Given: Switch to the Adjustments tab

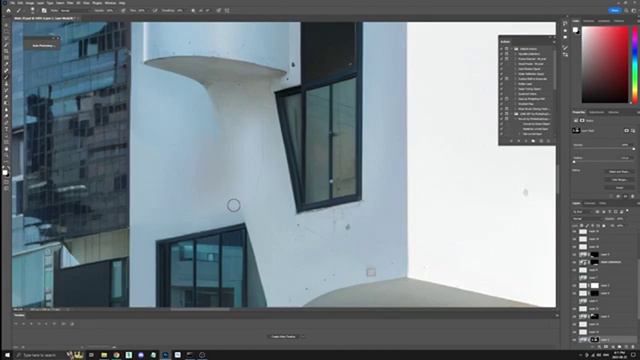Looking at the screenshot, I should [x=596, y=112].
